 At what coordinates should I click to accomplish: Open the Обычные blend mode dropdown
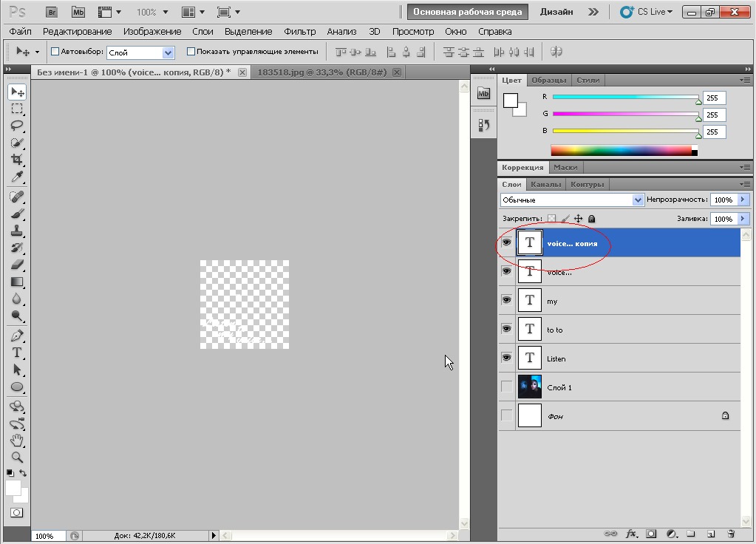tap(572, 200)
